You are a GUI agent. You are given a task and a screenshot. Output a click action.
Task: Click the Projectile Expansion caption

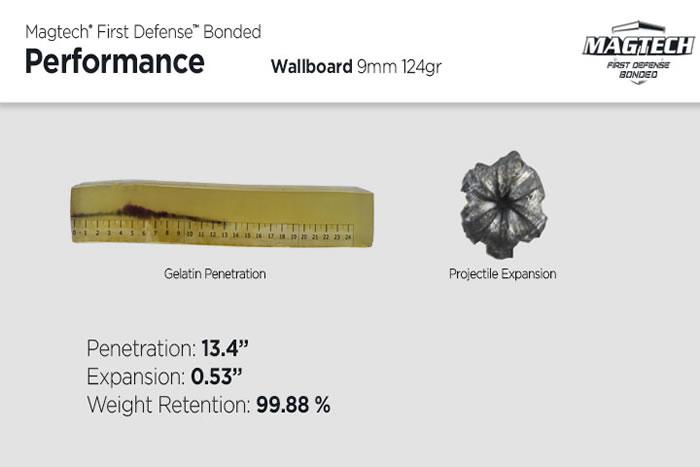tap(503, 274)
